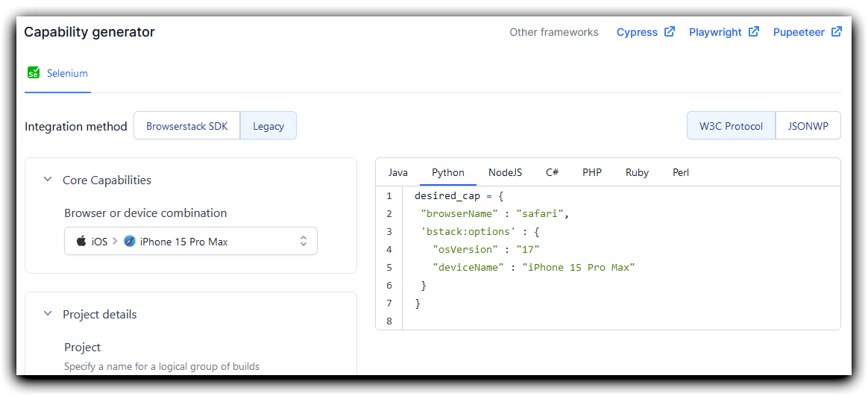The image size is (868, 396).
Task: Switch to the JSONWP protocol
Action: click(x=808, y=126)
